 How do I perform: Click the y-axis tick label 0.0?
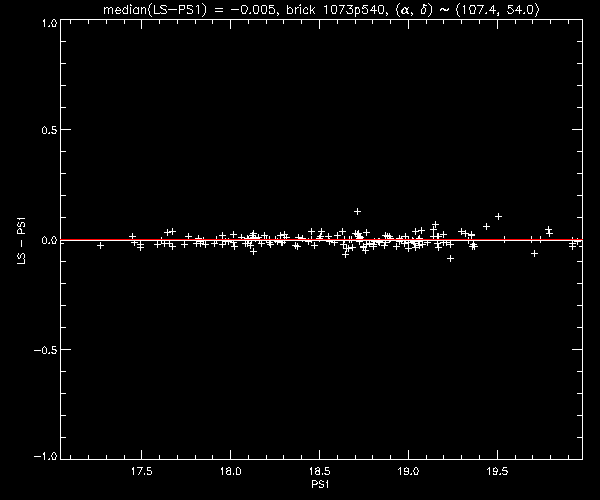(49, 240)
